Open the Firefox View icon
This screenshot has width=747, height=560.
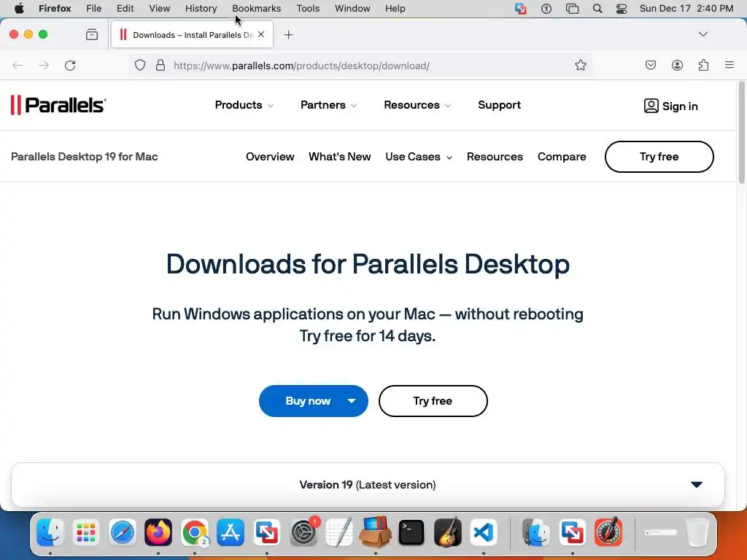pyautogui.click(x=92, y=34)
